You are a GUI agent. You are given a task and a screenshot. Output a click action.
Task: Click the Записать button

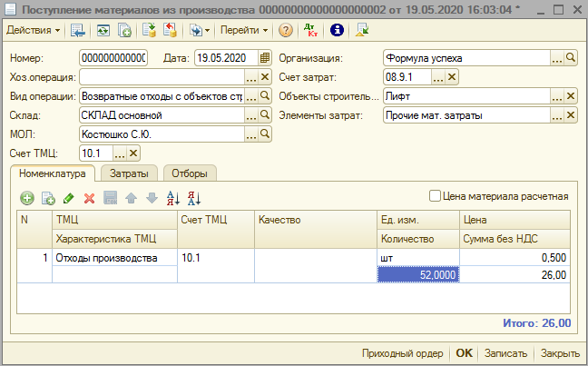[x=506, y=353]
